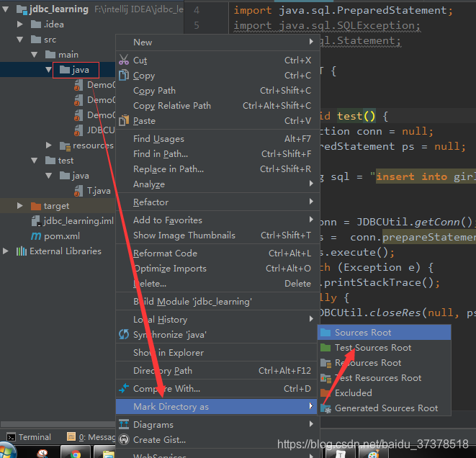Open the Local History submenu

pyautogui.click(x=217, y=319)
